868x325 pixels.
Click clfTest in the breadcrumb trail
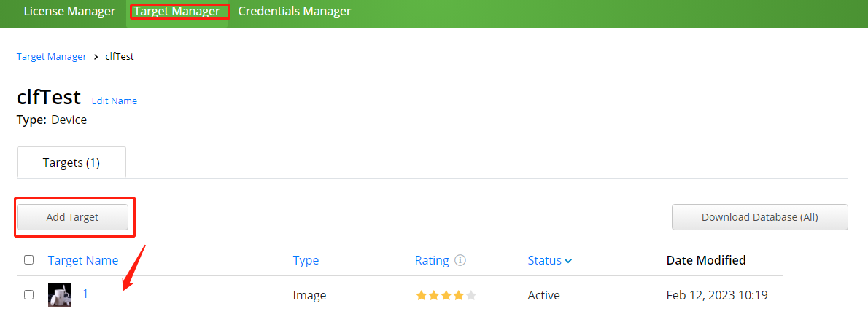click(x=120, y=56)
